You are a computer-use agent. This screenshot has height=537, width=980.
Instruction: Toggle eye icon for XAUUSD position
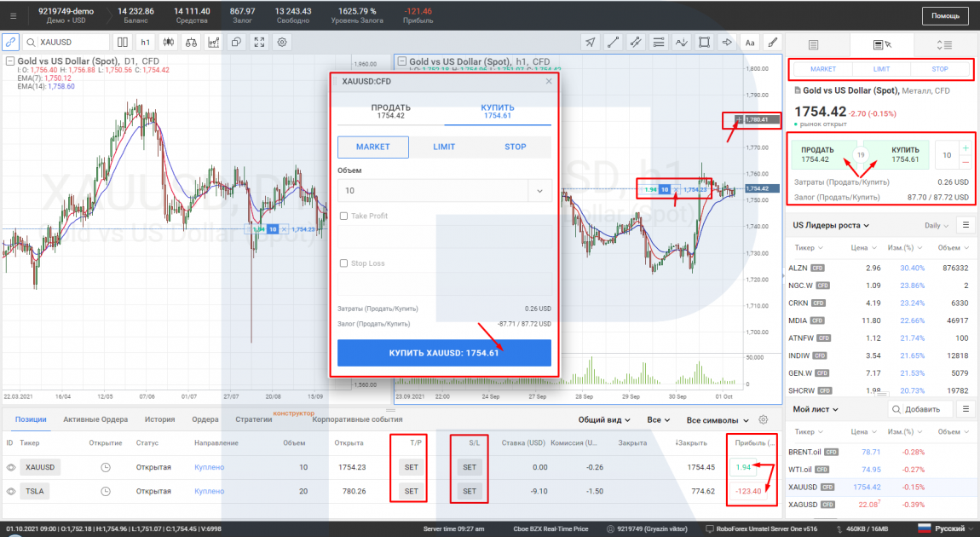click(x=10, y=467)
